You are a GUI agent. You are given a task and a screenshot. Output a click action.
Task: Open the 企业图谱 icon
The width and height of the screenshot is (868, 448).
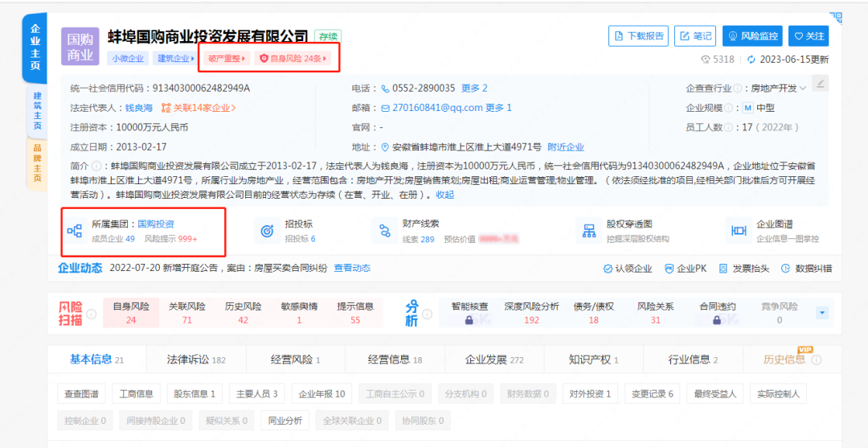point(738,231)
